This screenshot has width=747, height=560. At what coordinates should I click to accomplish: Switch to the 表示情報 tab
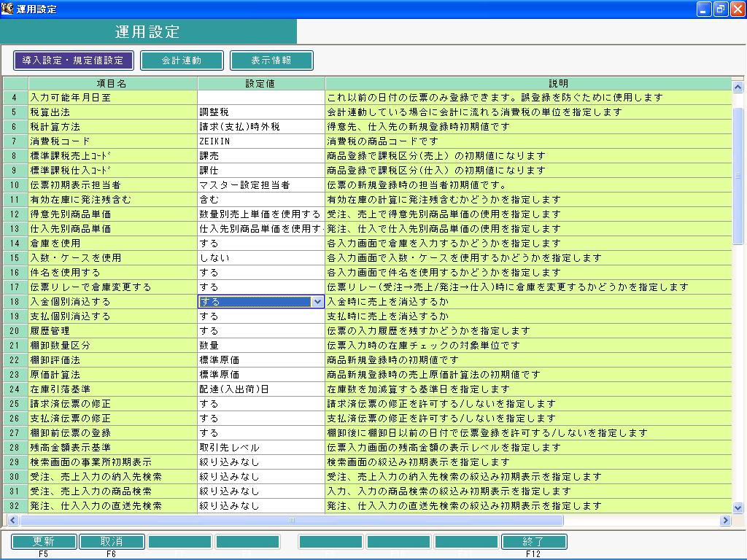point(271,61)
